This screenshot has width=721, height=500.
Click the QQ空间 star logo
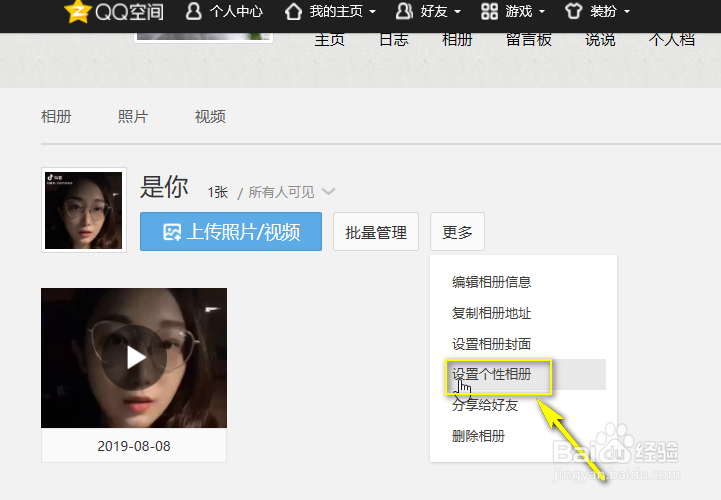[x=77, y=11]
